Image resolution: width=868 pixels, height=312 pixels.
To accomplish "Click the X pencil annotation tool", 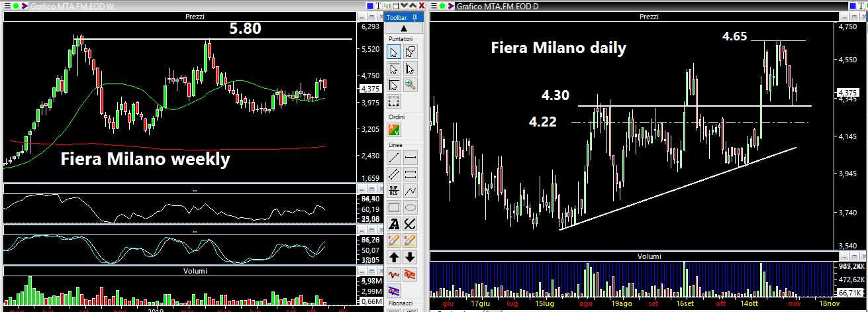I will (x=410, y=240).
